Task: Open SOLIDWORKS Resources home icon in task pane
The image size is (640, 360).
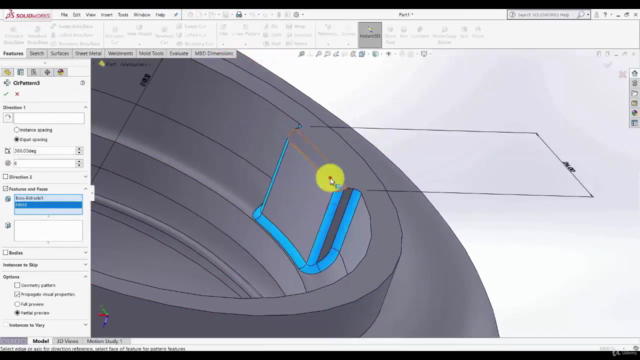Action: (634, 73)
